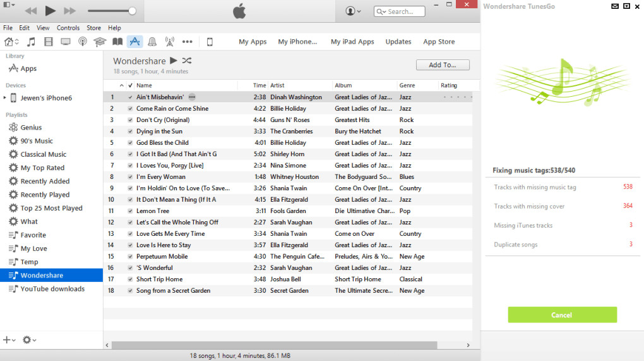Click the Add To... button
This screenshot has height=361, width=644.
[443, 65]
